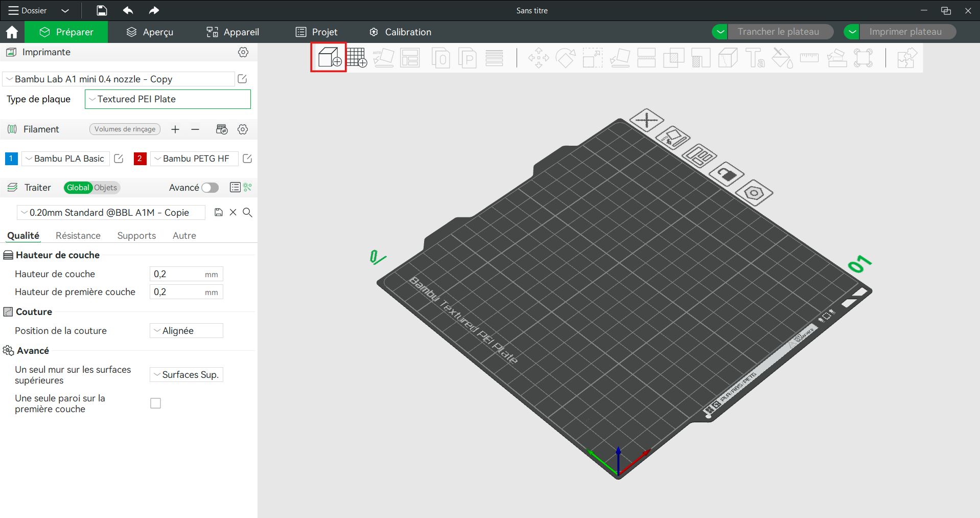Click the Add model cube icon
980x518 pixels.
coord(329,57)
